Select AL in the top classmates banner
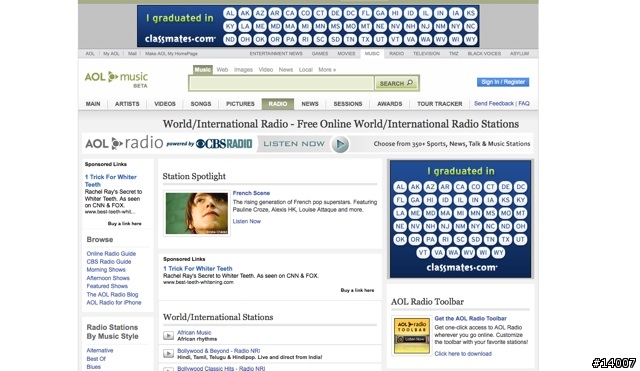The image size is (640, 371). [230, 13]
